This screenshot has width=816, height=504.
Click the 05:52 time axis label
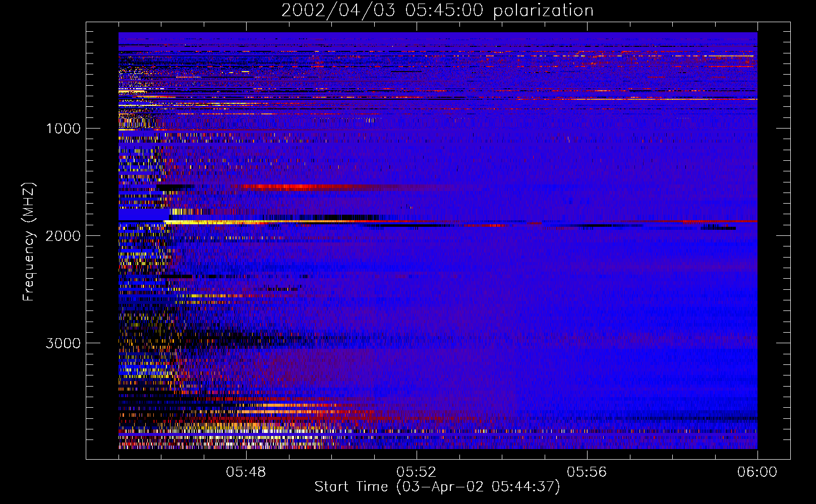click(417, 472)
